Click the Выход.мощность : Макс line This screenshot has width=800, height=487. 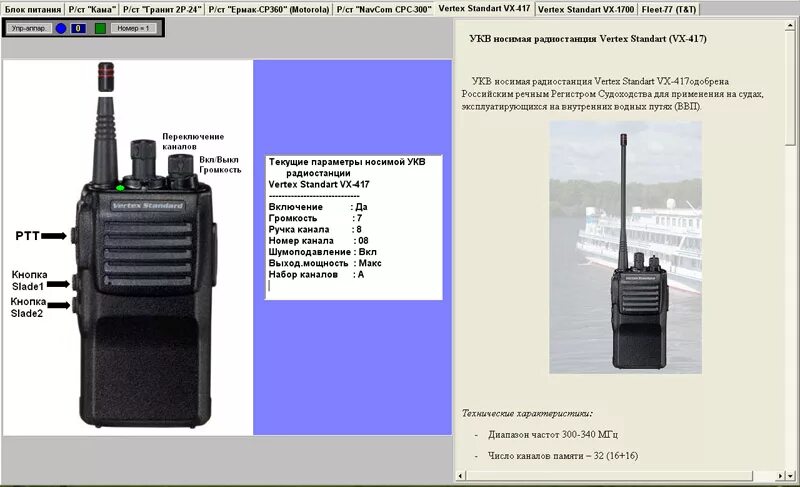[x=326, y=263]
